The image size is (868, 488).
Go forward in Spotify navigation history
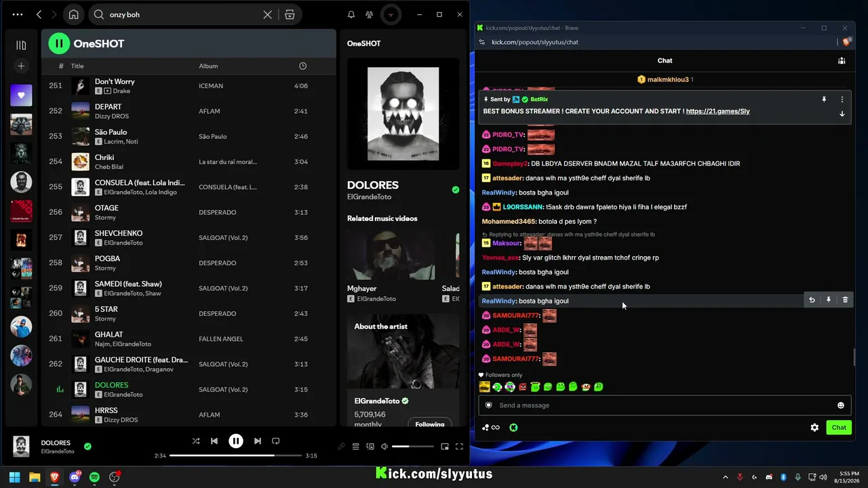(54, 14)
